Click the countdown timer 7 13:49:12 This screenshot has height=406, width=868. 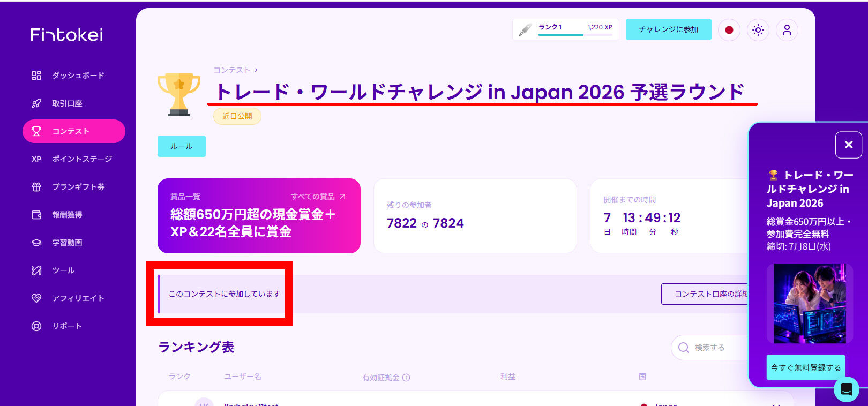point(642,218)
